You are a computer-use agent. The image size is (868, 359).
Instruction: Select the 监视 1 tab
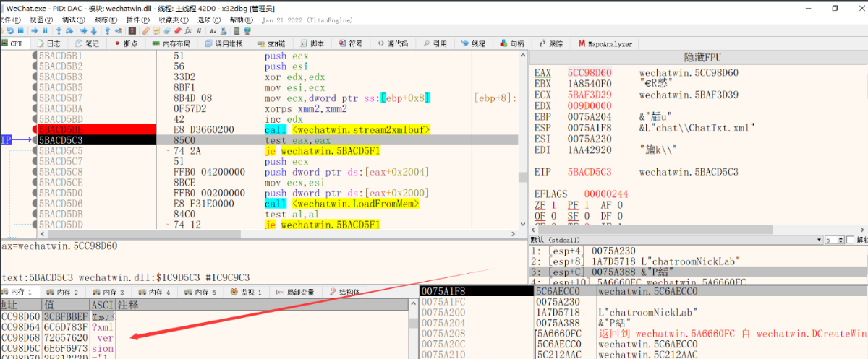coord(246,292)
